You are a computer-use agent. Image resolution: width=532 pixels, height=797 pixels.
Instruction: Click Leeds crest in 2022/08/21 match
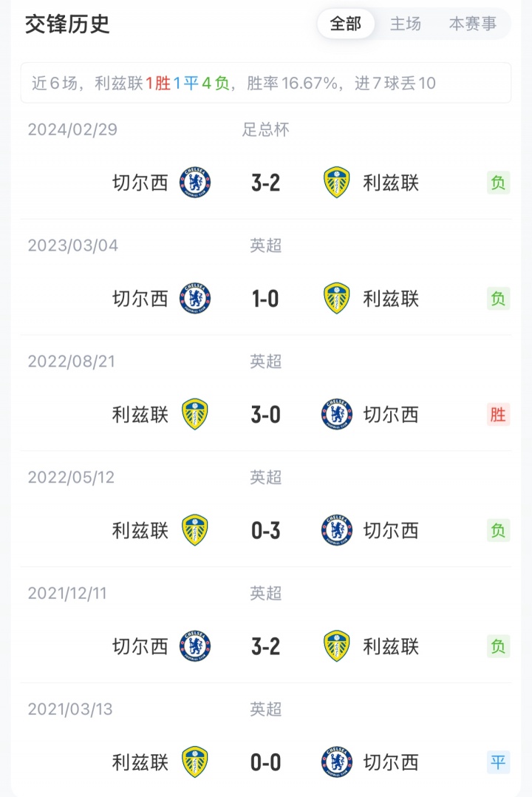pos(195,415)
